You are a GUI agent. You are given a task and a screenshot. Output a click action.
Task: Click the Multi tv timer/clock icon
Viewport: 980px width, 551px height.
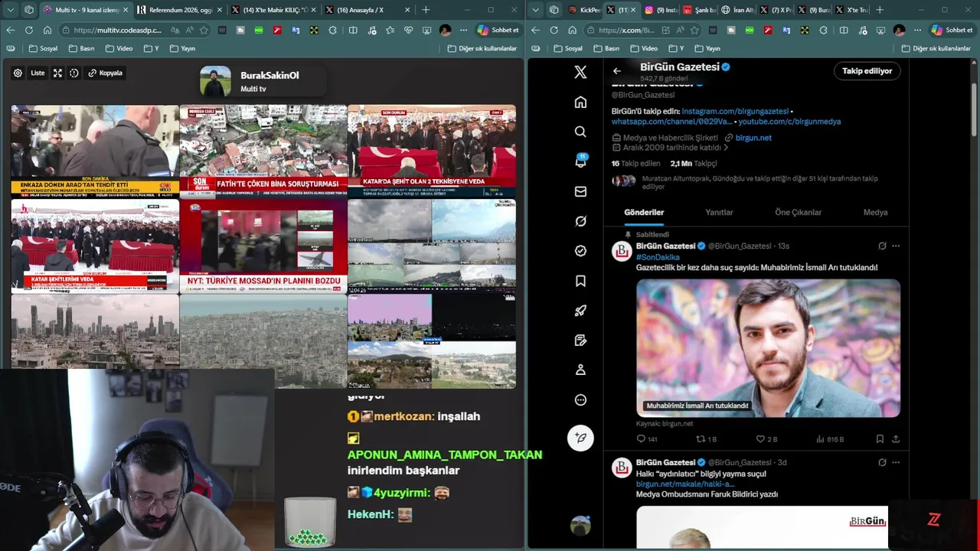[x=74, y=73]
